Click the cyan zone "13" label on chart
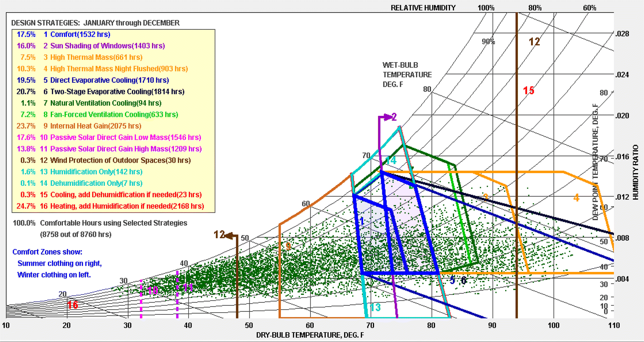 pyautogui.click(x=375, y=308)
